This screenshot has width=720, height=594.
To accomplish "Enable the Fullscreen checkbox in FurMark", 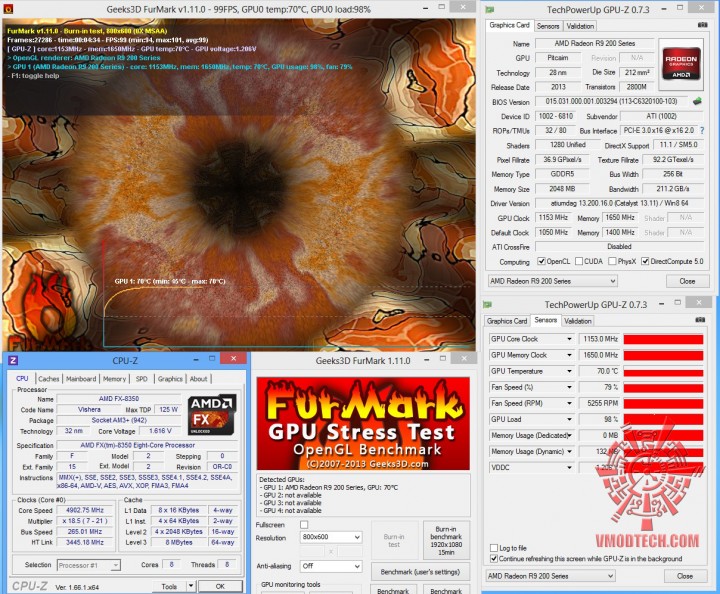I will point(304,524).
